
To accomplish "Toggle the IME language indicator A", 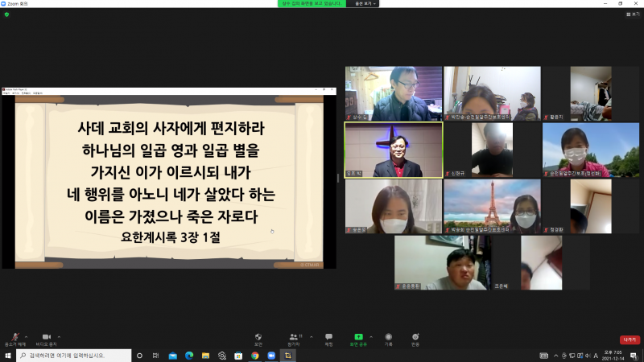I will [596, 356].
